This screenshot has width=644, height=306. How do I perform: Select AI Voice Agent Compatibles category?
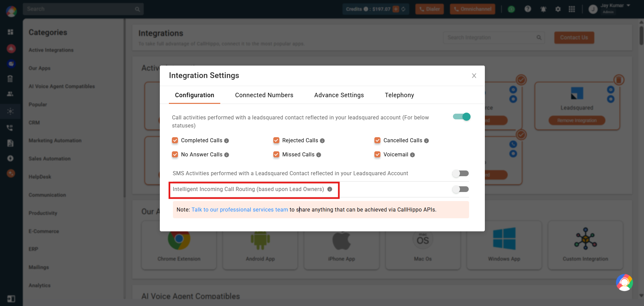coord(62,86)
